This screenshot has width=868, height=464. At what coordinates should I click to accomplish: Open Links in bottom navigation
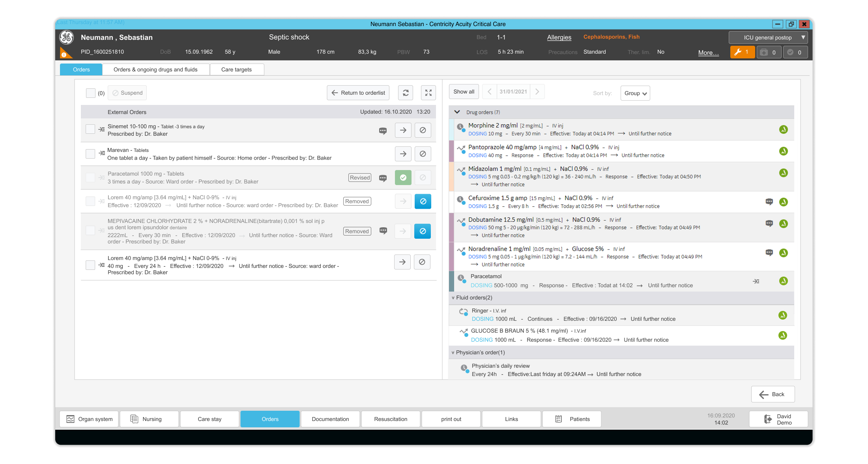pyautogui.click(x=511, y=419)
